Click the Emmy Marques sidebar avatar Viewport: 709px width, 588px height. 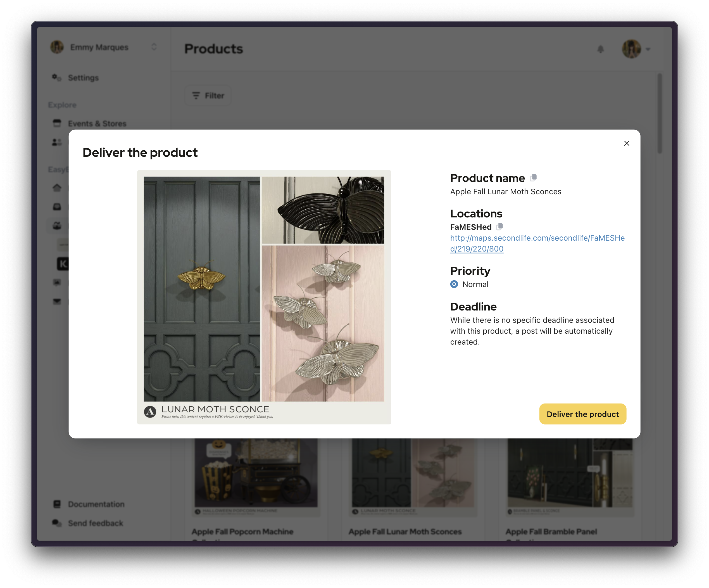(57, 47)
